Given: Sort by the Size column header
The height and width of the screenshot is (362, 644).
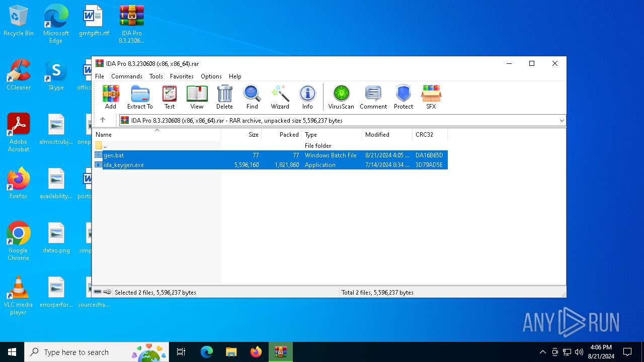Looking at the screenshot, I should pos(242,135).
